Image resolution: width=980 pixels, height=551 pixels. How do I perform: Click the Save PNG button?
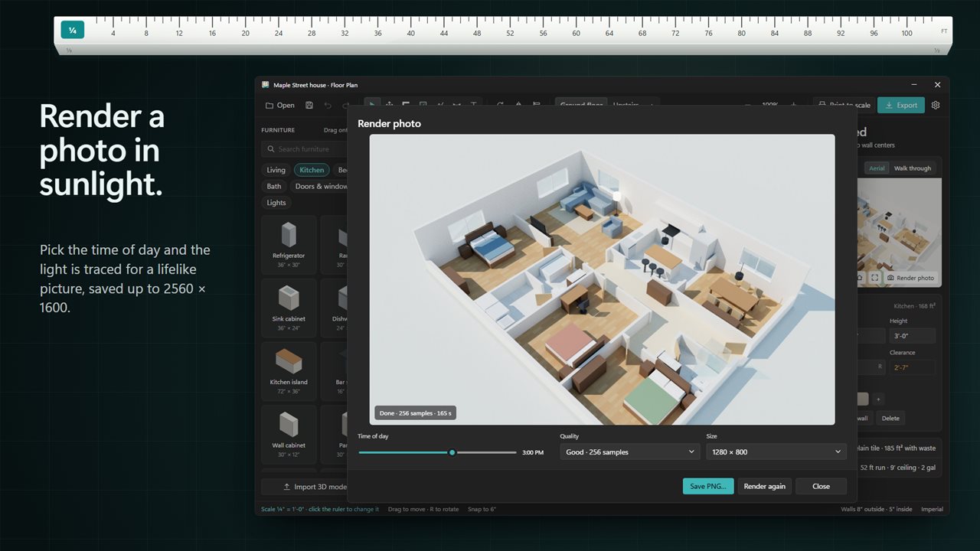tap(708, 486)
